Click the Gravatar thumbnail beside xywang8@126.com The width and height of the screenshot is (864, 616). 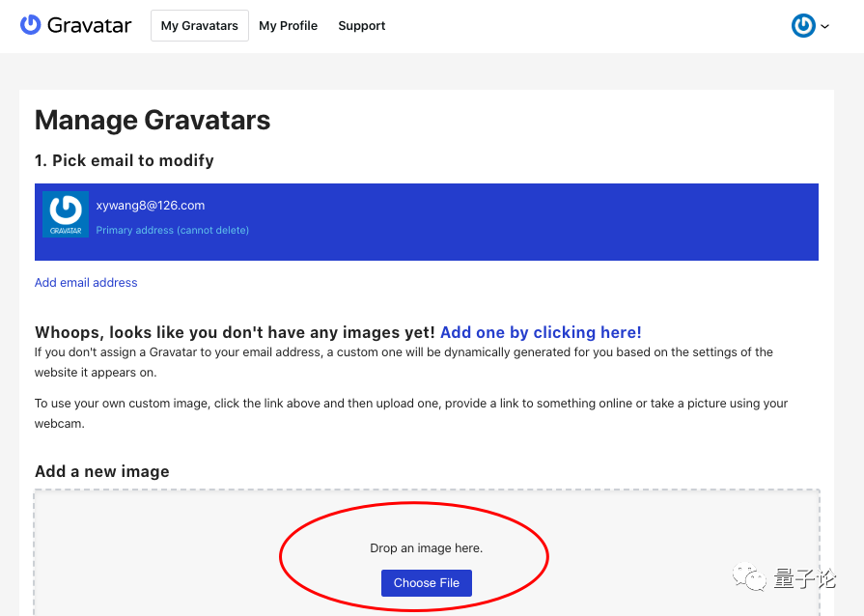coord(66,214)
